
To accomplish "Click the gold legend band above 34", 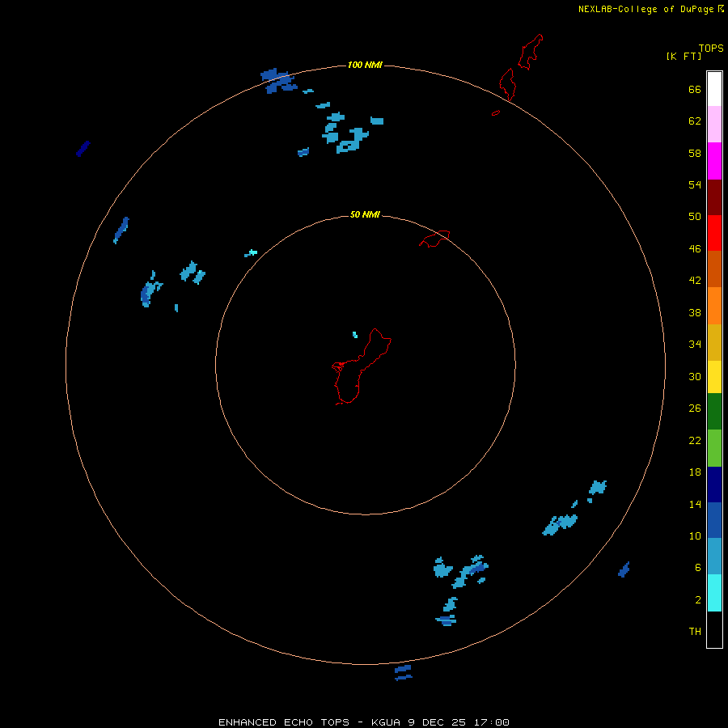I will [714, 342].
